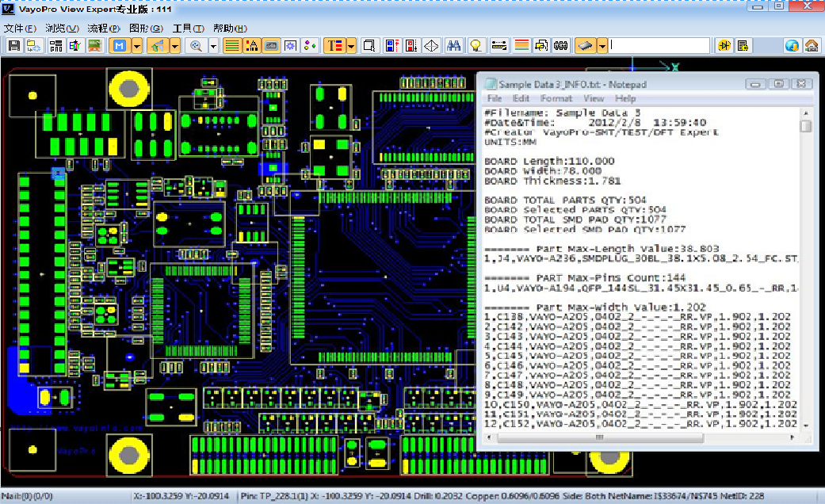The image size is (825, 504).
Task: Click the green chalkboard icon
Action: (95, 46)
